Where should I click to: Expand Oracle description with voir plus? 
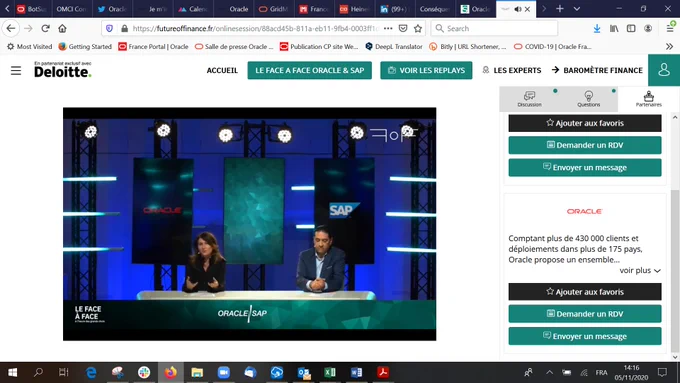click(x=640, y=270)
